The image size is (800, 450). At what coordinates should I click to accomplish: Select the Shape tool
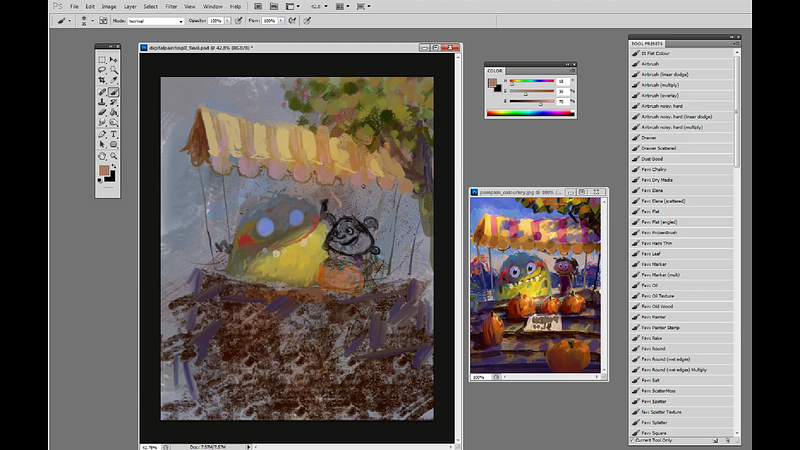click(x=113, y=144)
